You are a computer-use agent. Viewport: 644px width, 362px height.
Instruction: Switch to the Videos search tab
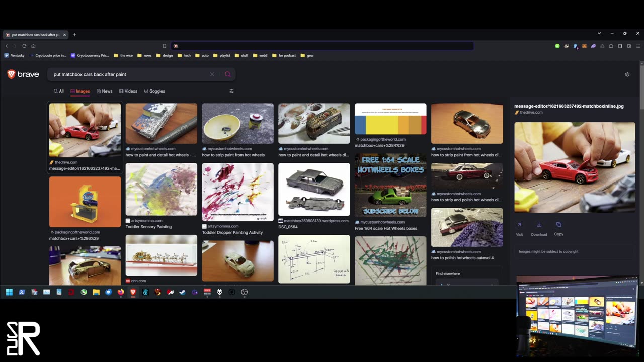tap(128, 91)
